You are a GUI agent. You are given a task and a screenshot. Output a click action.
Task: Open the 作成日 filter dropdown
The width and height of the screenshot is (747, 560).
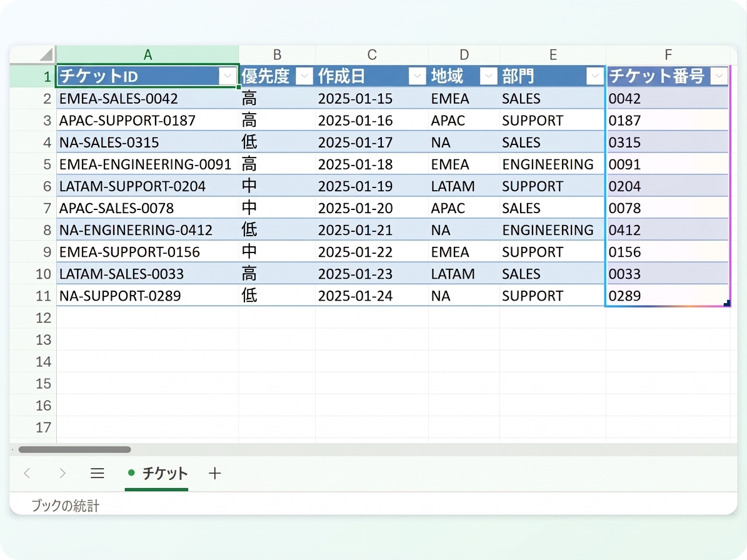pos(418,76)
